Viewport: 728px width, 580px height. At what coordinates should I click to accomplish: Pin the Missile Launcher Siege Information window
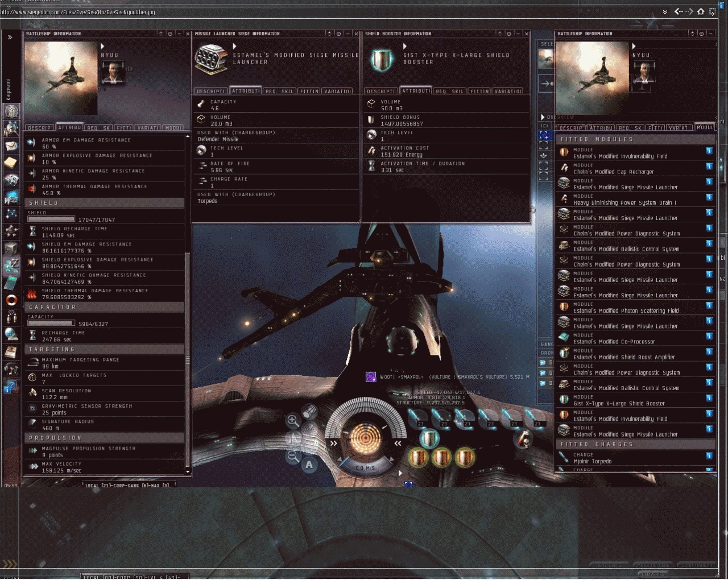tap(339, 34)
